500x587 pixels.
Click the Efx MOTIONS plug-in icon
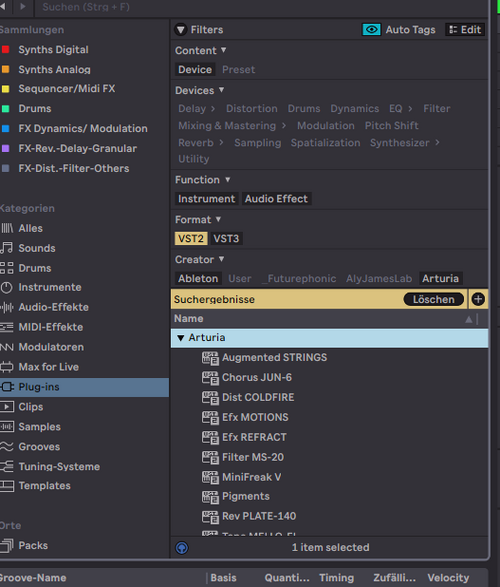click(x=210, y=417)
